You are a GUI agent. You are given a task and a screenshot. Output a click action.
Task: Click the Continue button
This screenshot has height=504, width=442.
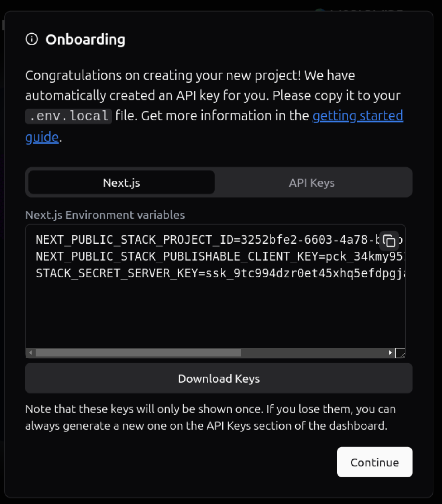point(374,462)
